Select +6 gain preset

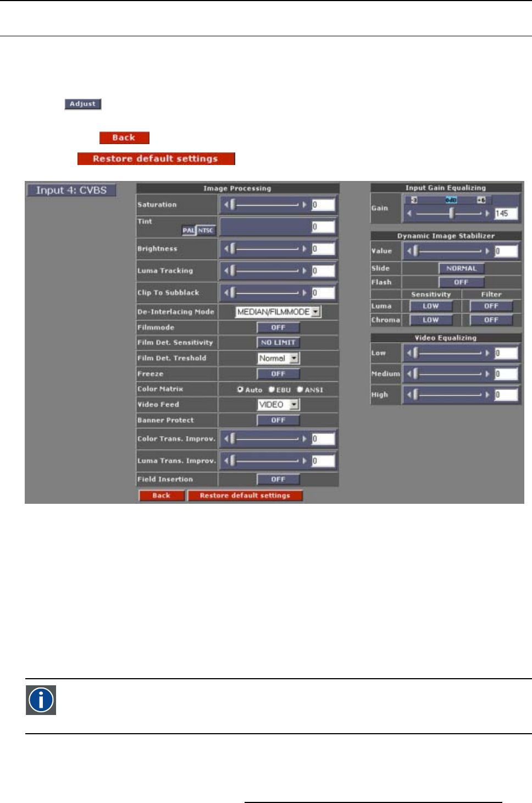point(481,200)
